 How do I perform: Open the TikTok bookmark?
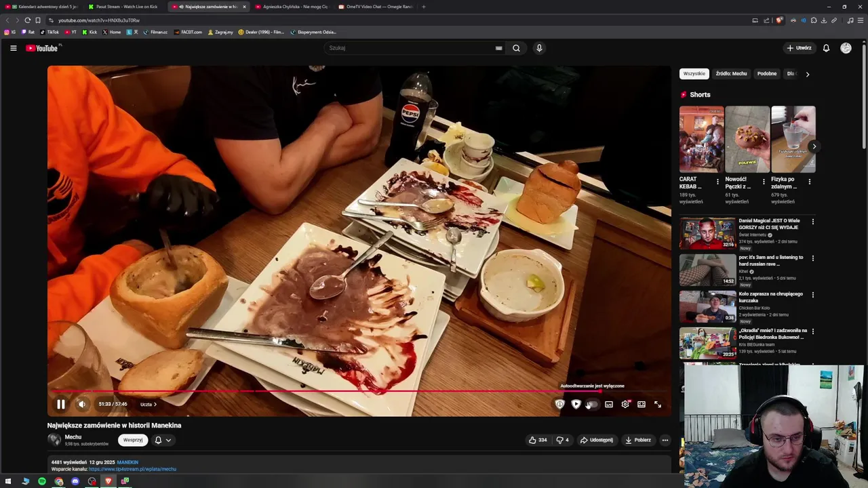[50, 32]
